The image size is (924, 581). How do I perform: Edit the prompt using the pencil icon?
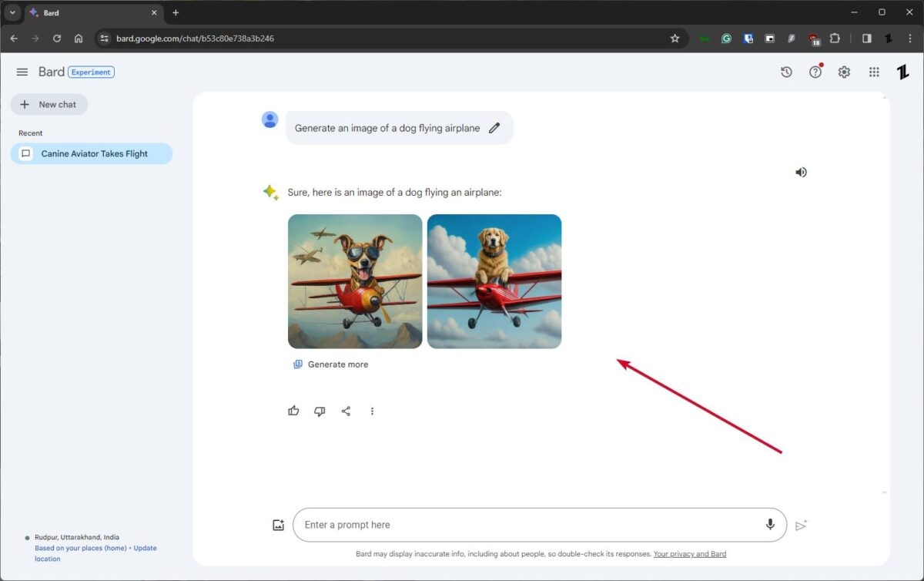point(494,128)
